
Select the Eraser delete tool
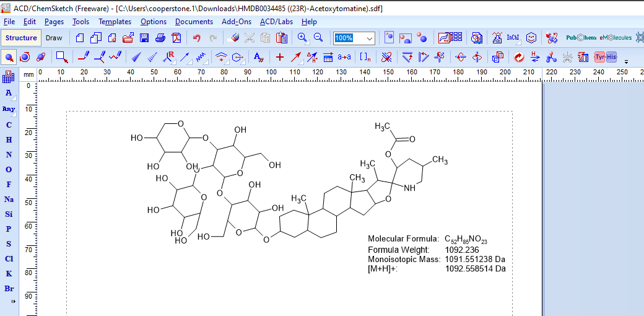point(234,38)
